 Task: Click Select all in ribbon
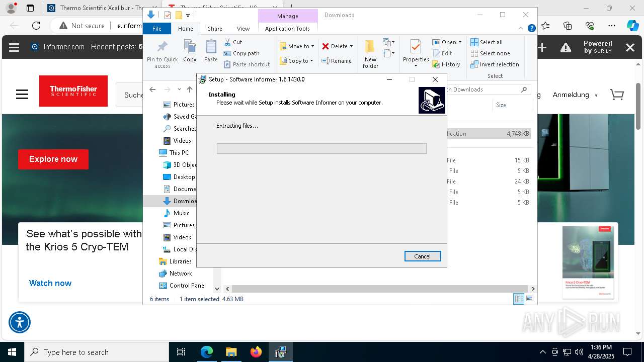[487, 42]
